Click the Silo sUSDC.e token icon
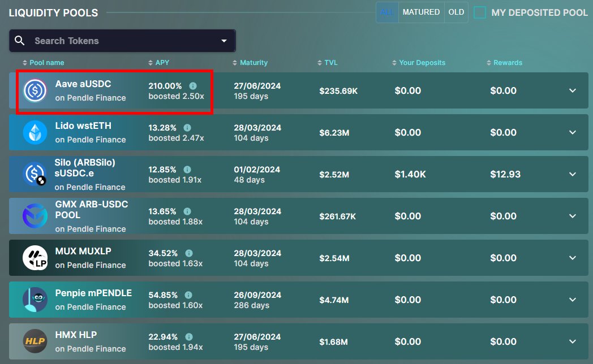593x364 pixels. tap(35, 174)
